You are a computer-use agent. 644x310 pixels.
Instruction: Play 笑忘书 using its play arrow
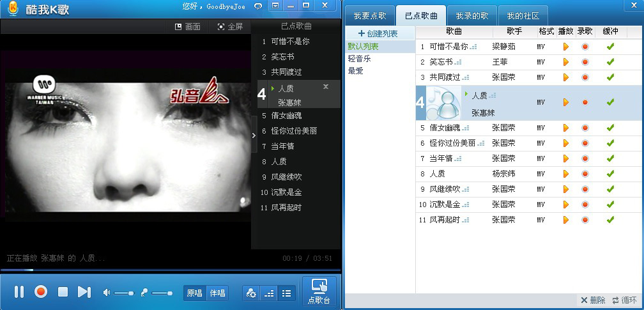pos(566,62)
